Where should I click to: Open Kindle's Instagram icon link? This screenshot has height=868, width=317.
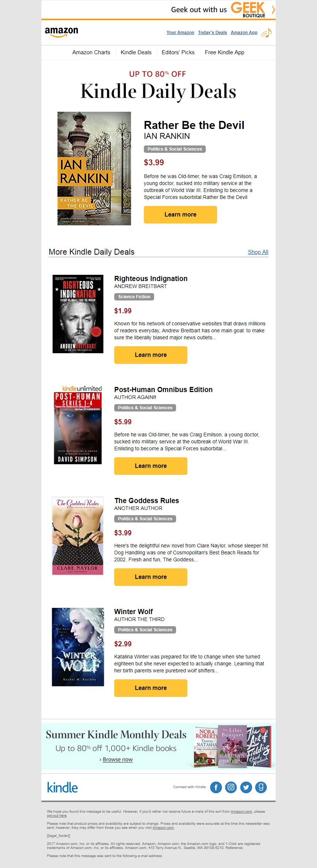pos(231,787)
